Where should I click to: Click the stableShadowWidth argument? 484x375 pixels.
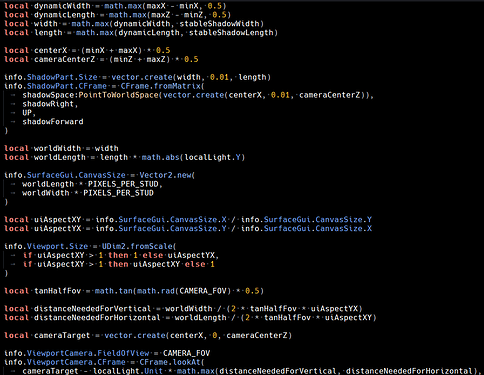pyautogui.click(x=219, y=24)
